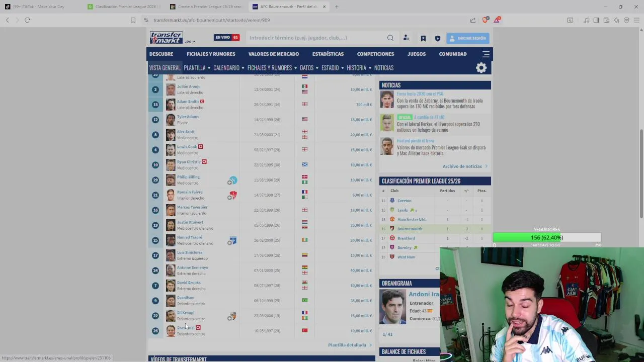Click the Everton crest in the league table

point(392,201)
